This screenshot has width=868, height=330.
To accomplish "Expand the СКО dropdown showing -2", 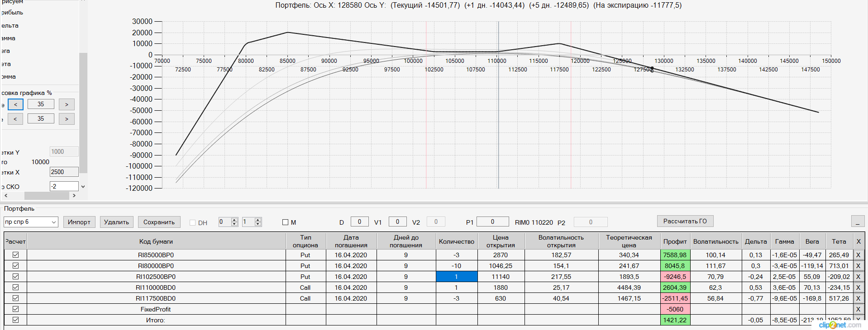I will 83,186.
